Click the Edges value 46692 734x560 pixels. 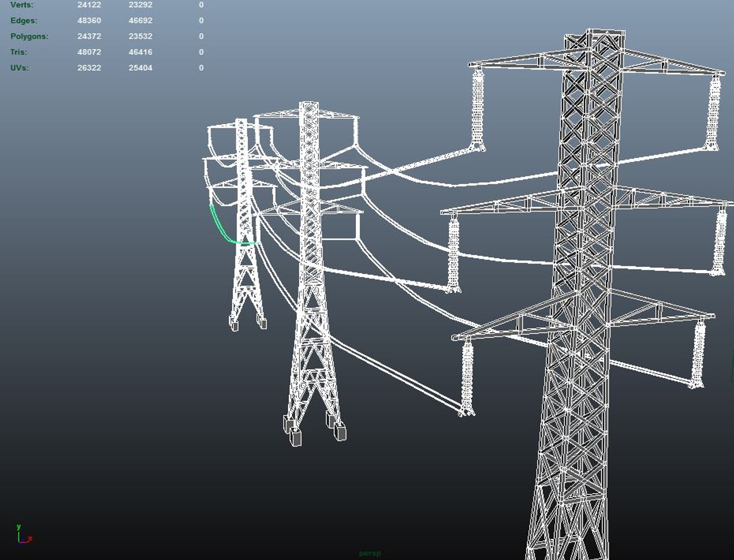coord(140,21)
